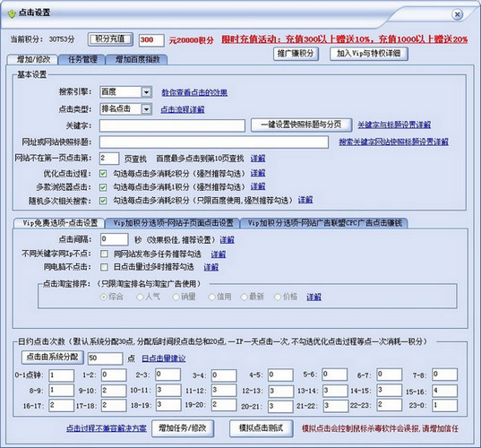Click the 模拟点击测试 button

(x=262, y=428)
